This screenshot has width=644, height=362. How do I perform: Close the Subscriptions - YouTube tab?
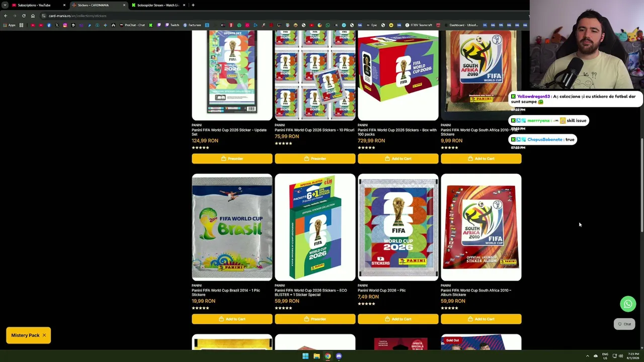pos(64,5)
